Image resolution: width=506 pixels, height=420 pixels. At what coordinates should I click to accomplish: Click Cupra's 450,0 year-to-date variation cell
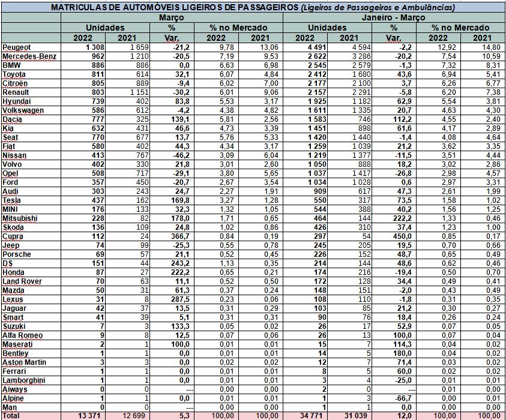coord(394,236)
